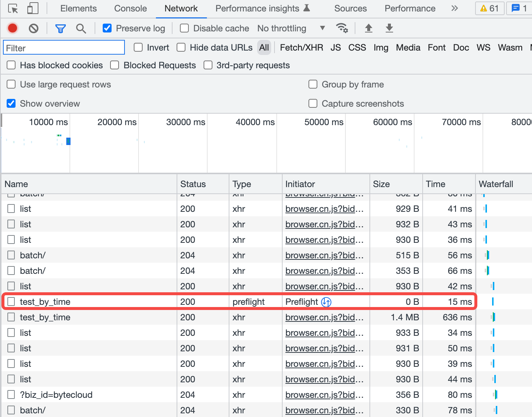Switch to the Elements tab
This screenshot has height=417, width=532.
click(78, 8)
